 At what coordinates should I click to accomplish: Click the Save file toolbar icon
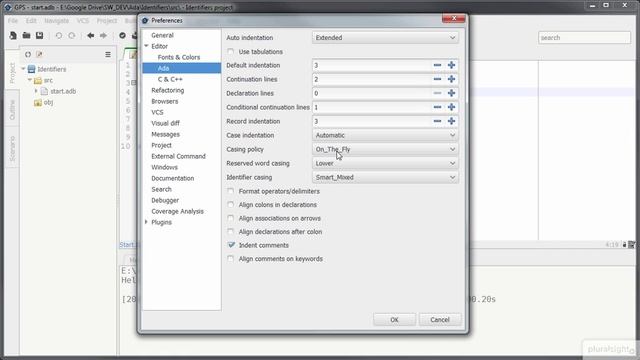(x=40, y=36)
